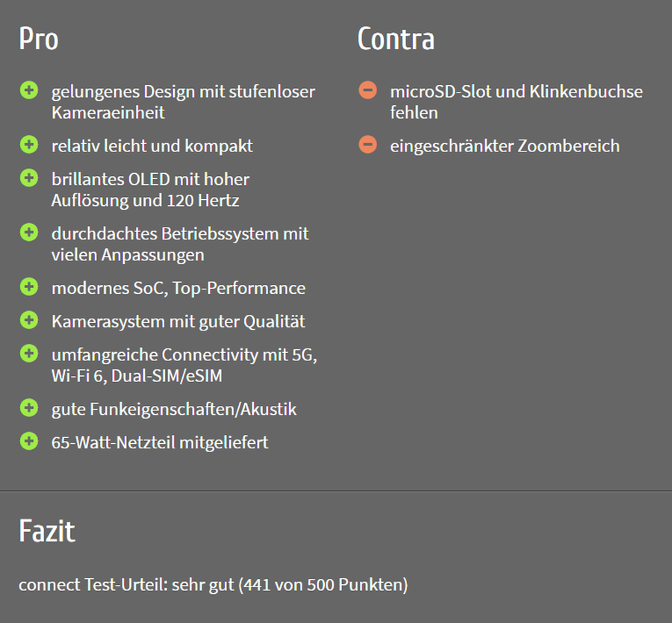This screenshot has height=623, width=672.
Task: Click the 'relativ leicht und kompakt' text
Action: click(152, 146)
